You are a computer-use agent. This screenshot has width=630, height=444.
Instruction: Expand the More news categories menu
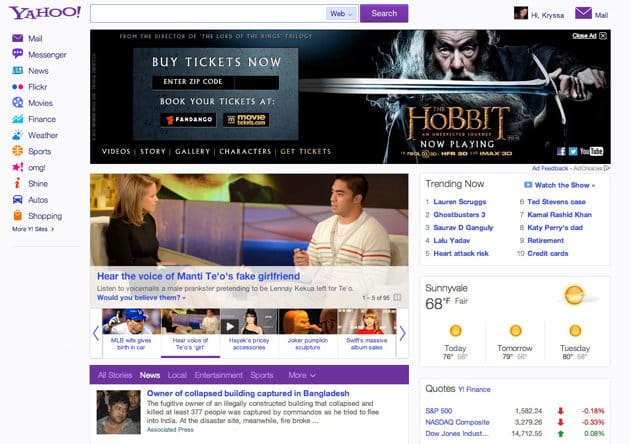pyautogui.click(x=302, y=375)
